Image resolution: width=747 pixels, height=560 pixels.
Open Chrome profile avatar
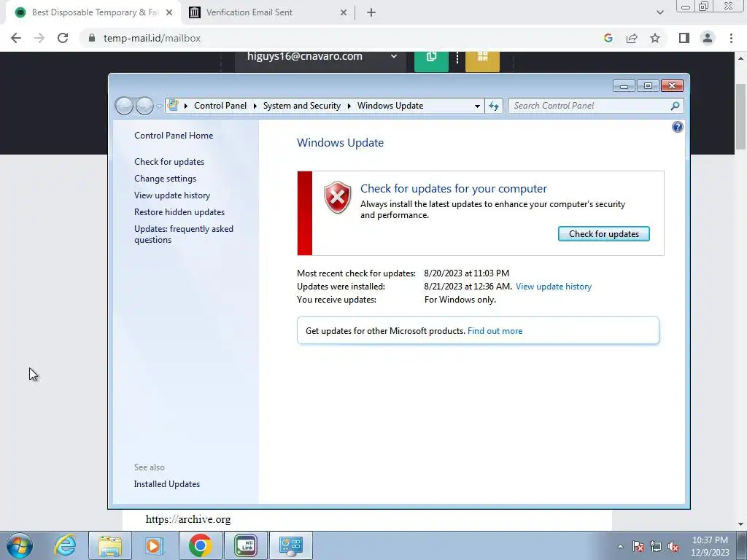[708, 38]
